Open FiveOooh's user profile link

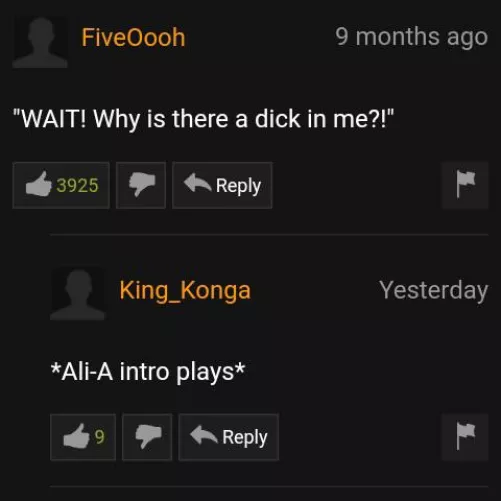pyautogui.click(x=133, y=37)
